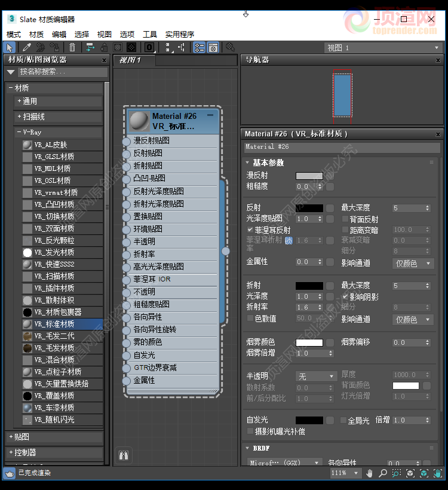
Task: Open the refraction 影响通道 仅颜色 dropdown
Action: tap(413, 319)
